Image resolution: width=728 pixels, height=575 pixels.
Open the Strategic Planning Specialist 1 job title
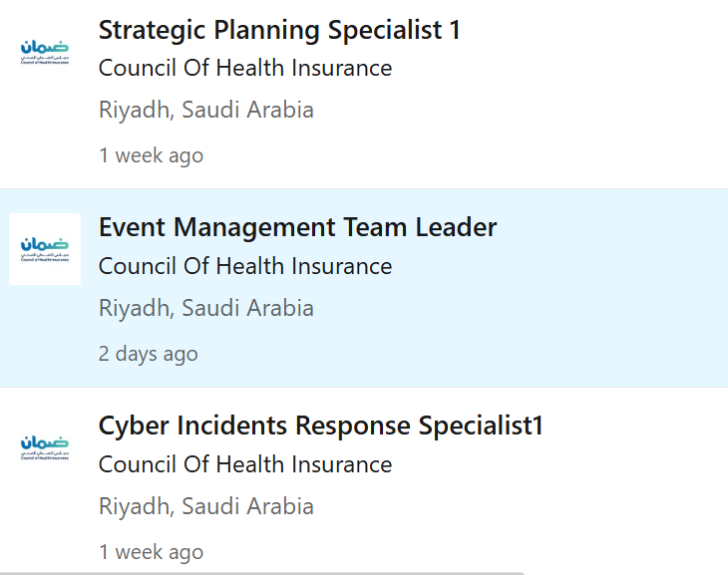click(x=279, y=31)
